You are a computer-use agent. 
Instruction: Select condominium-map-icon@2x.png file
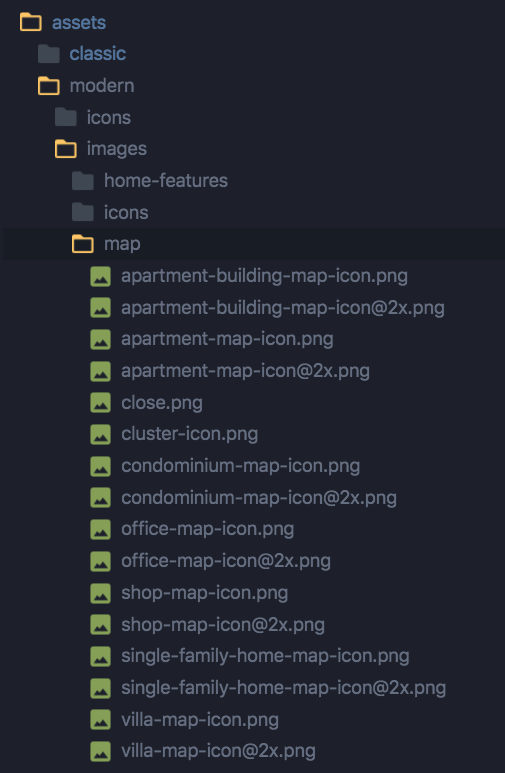point(259,498)
